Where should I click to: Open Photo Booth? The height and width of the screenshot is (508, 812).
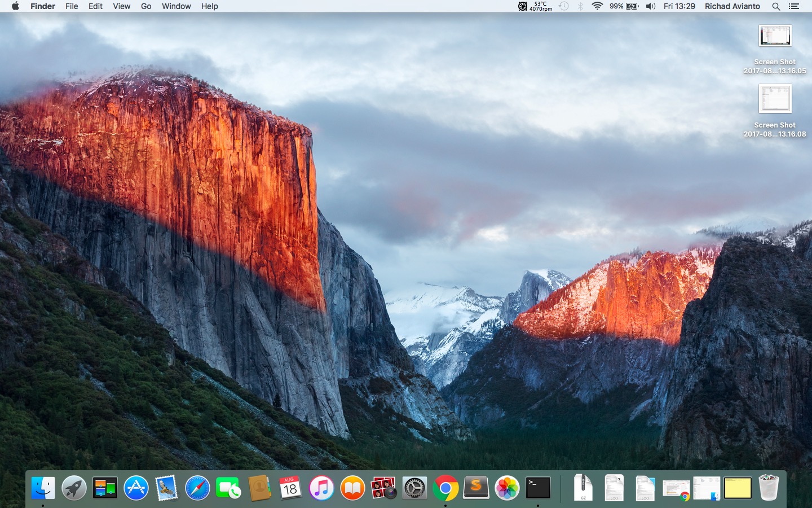(x=383, y=488)
